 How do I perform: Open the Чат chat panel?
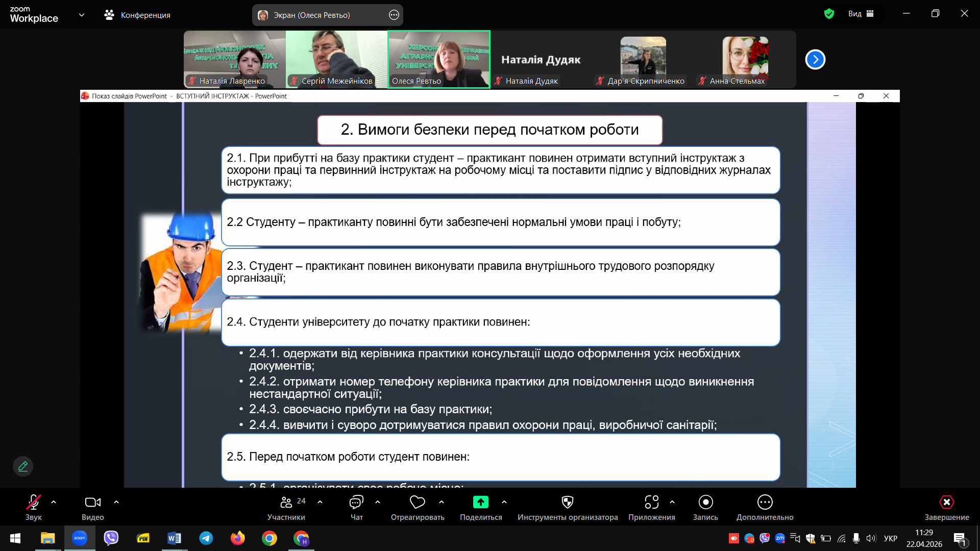356,503
